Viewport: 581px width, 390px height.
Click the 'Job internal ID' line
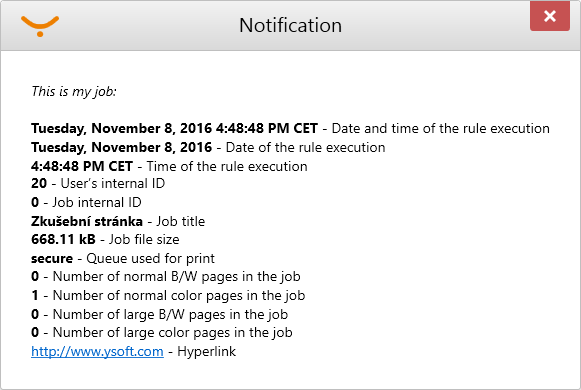pyautogui.click(x=86, y=202)
